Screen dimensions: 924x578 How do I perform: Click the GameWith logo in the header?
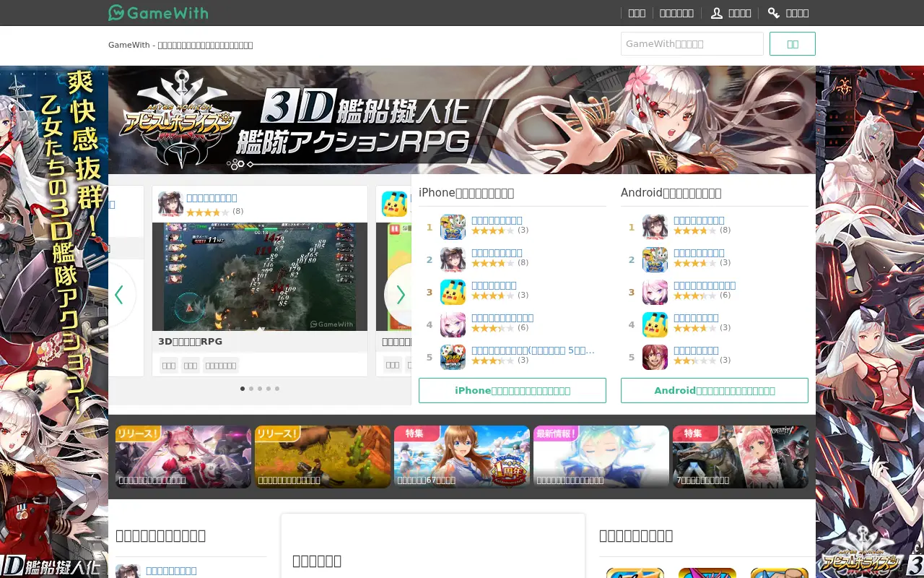tap(158, 13)
